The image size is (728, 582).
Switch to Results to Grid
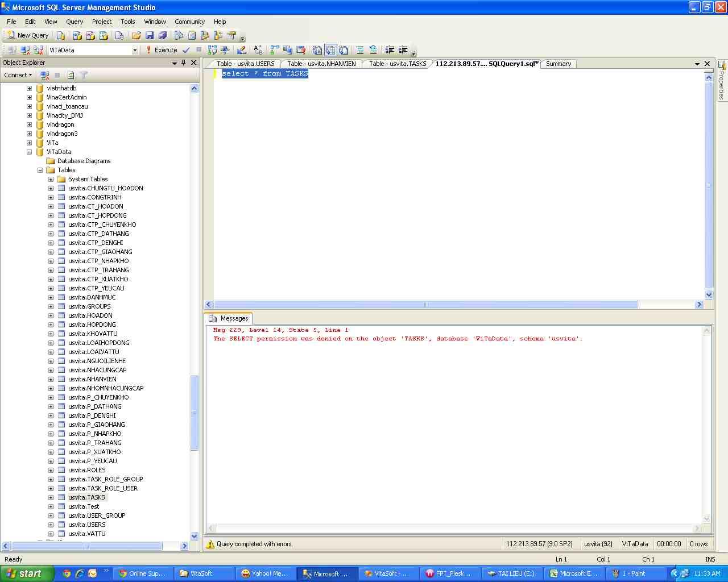pyautogui.click(x=330, y=50)
